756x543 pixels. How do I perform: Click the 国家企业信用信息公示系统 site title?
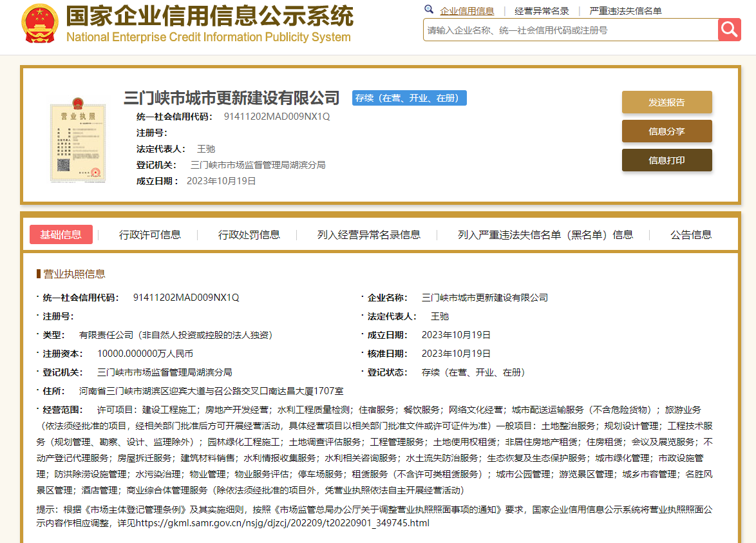[x=210, y=16]
